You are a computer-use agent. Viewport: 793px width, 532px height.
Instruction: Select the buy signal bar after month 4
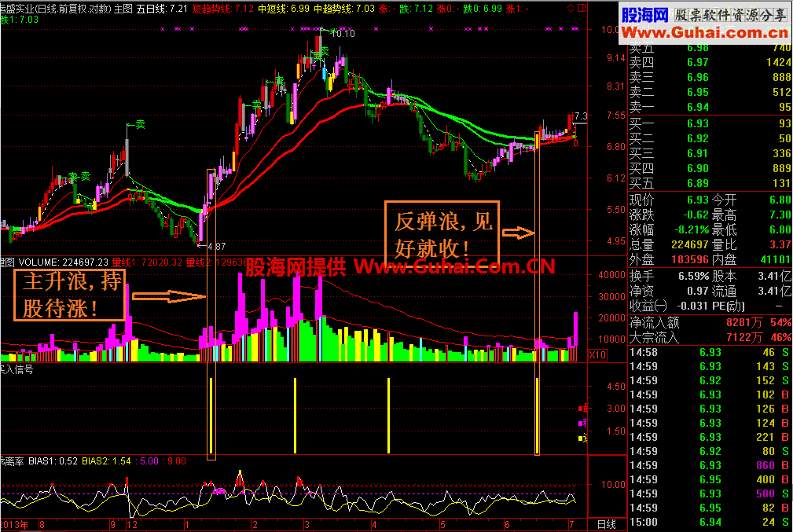point(388,415)
